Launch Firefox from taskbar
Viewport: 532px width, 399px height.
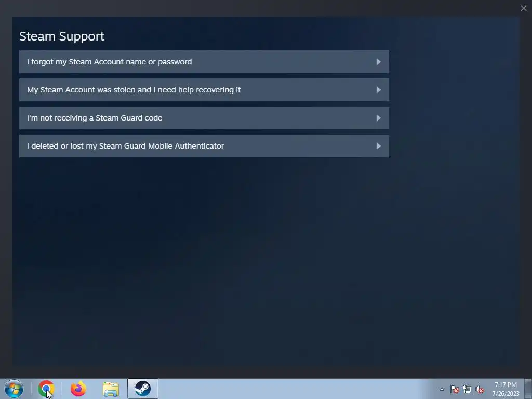tap(78, 389)
